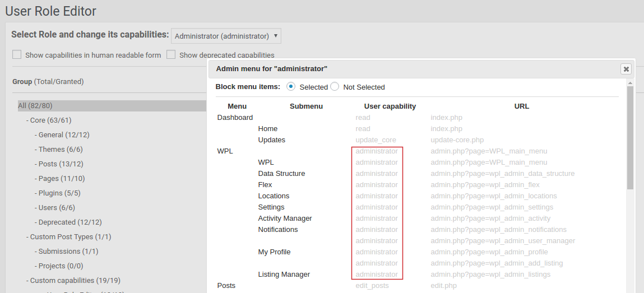644x293 pixels.
Task: Click the Dashboard menu row
Action: coord(235,117)
